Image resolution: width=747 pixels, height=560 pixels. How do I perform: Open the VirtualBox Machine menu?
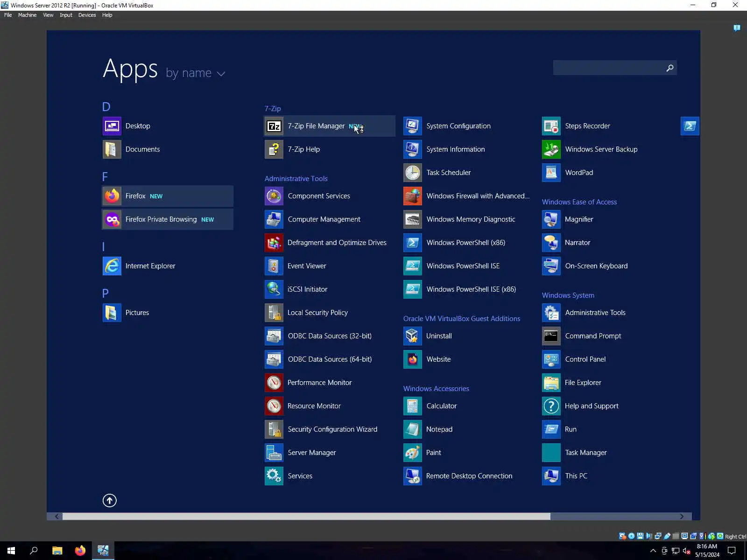point(27,15)
